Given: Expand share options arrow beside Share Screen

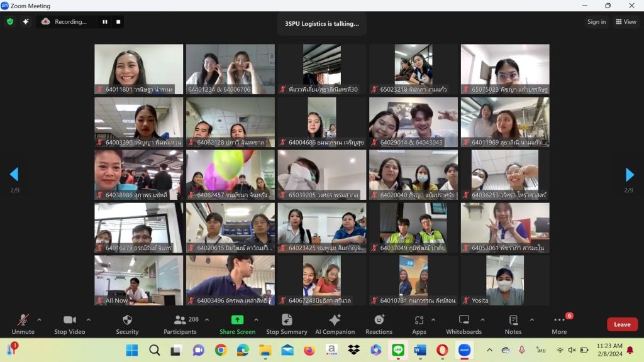Looking at the screenshot, I should pos(256,320).
